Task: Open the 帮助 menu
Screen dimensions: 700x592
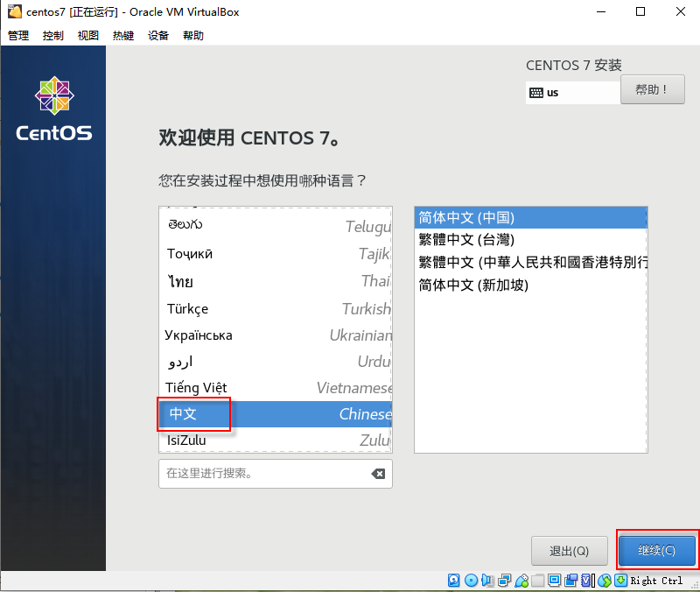Action: pyautogui.click(x=193, y=35)
